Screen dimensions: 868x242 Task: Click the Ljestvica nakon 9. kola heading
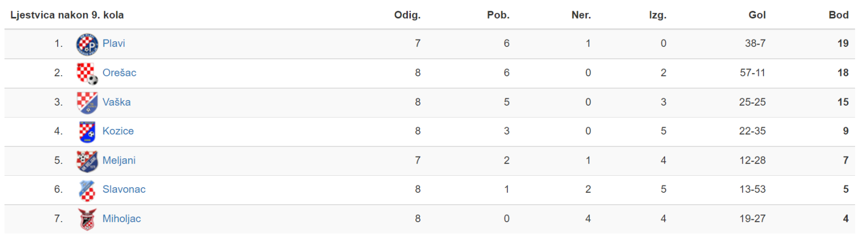(67, 15)
